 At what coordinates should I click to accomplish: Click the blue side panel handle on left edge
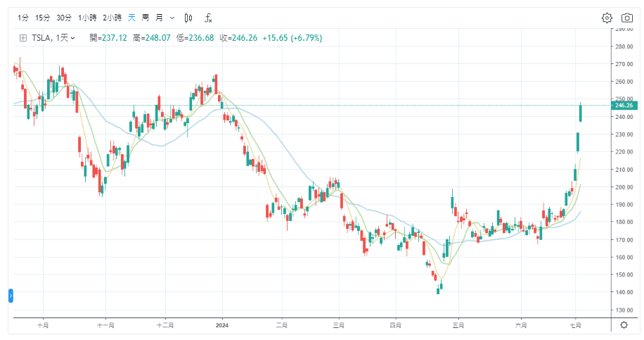click(11, 295)
